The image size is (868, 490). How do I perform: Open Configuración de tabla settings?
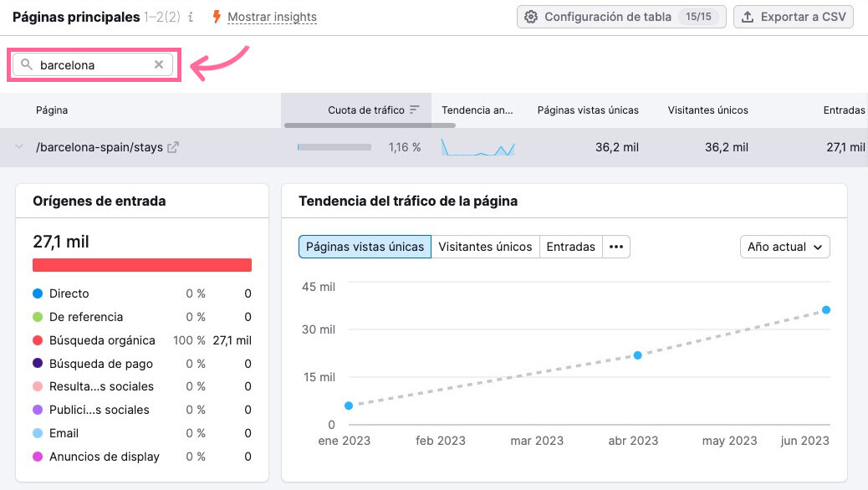pos(619,17)
